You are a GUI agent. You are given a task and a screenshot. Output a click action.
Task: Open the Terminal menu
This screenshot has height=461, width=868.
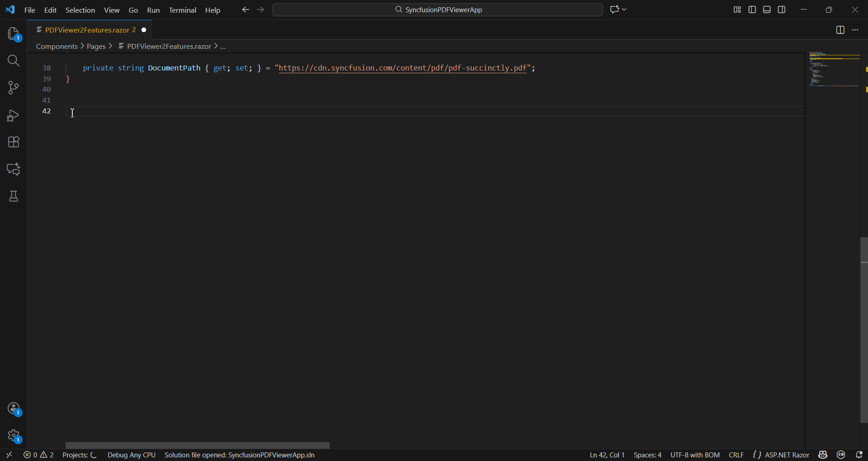pos(182,10)
